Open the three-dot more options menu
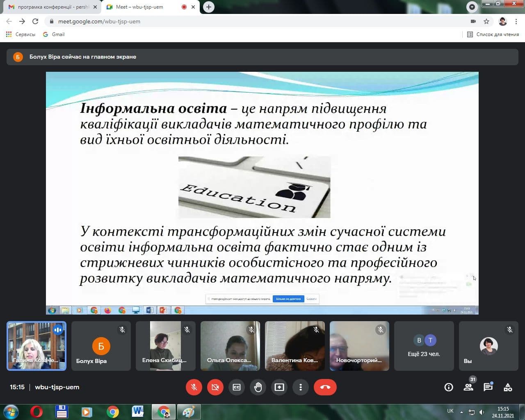The image size is (525, 420). click(301, 387)
